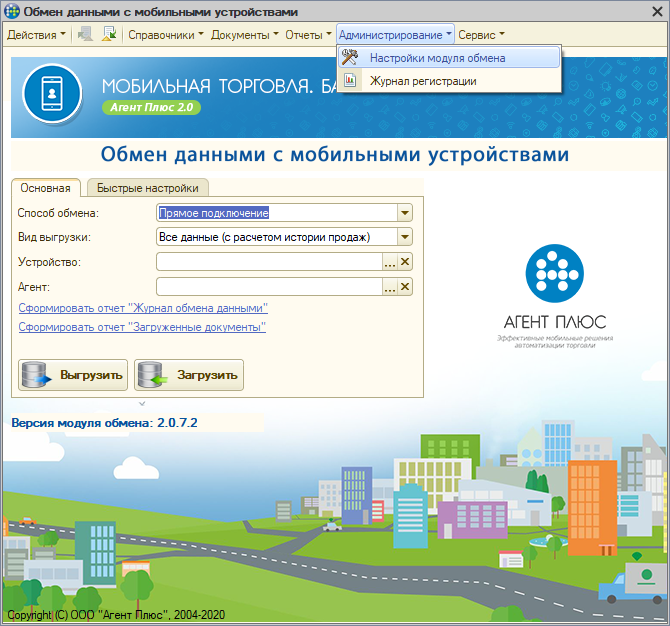Clear the Агент field with X
Screen dimensions: 670x626
click(x=405, y=287)
